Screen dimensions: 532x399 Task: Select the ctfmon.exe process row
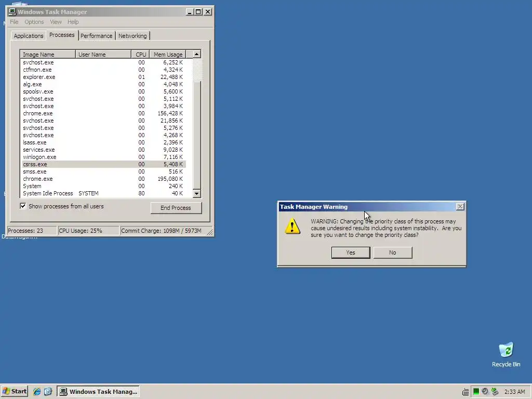point(103,70)
